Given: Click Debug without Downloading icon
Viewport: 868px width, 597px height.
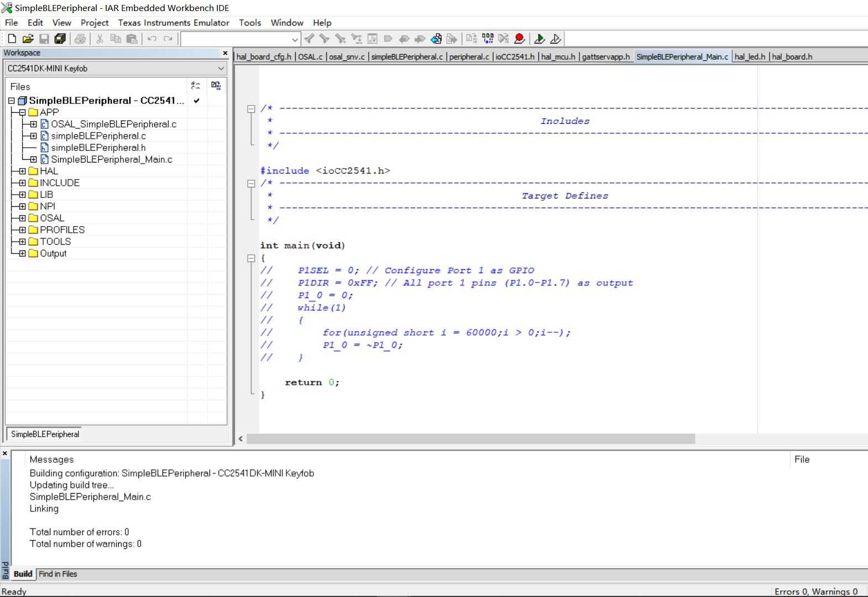Looking at the screenshot, I should pos(556,39).
